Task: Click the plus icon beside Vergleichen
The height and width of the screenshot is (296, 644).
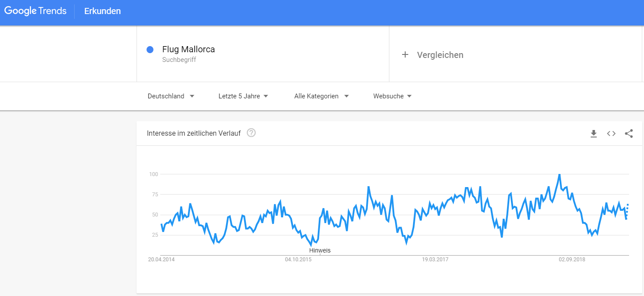Action: [x=405, y=55]
